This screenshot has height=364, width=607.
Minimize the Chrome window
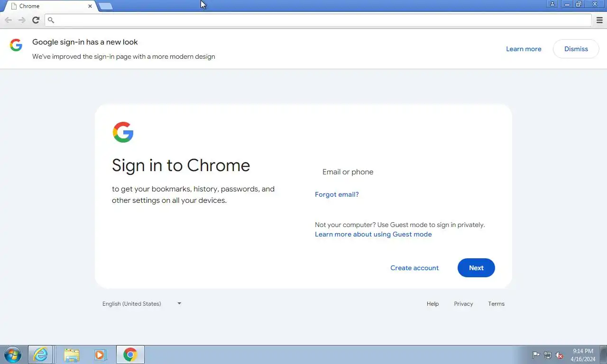567,4
